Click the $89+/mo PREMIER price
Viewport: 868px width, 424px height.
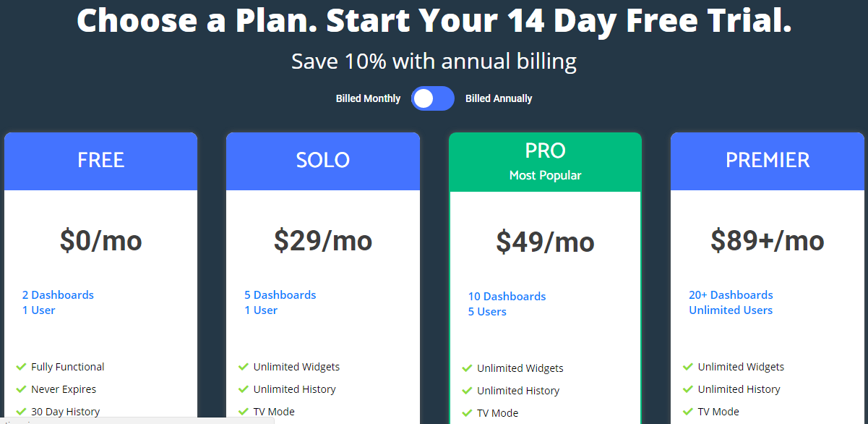click(767, 240)
